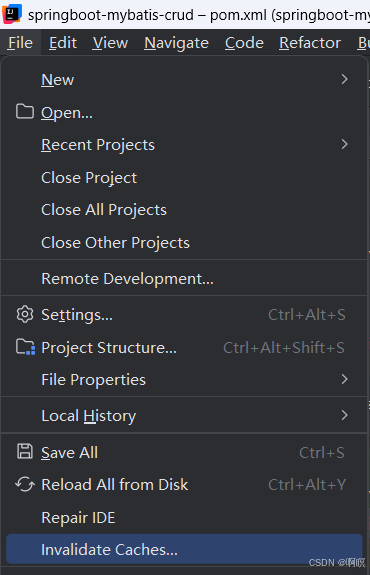
Task: Expand the New submenu arrow
Action: [344, 79]
